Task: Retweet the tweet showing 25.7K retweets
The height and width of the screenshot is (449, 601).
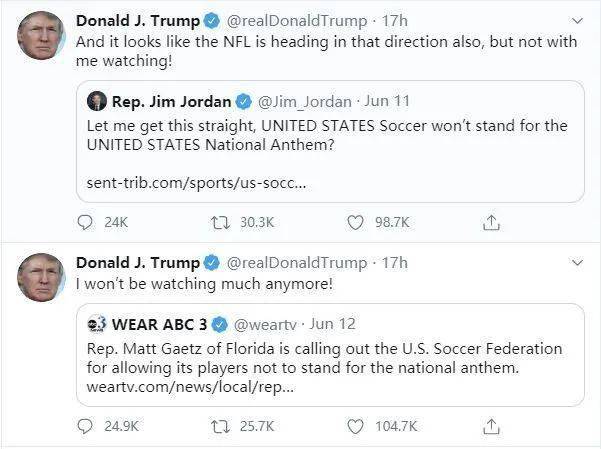Action: click(x=220, y=426)
